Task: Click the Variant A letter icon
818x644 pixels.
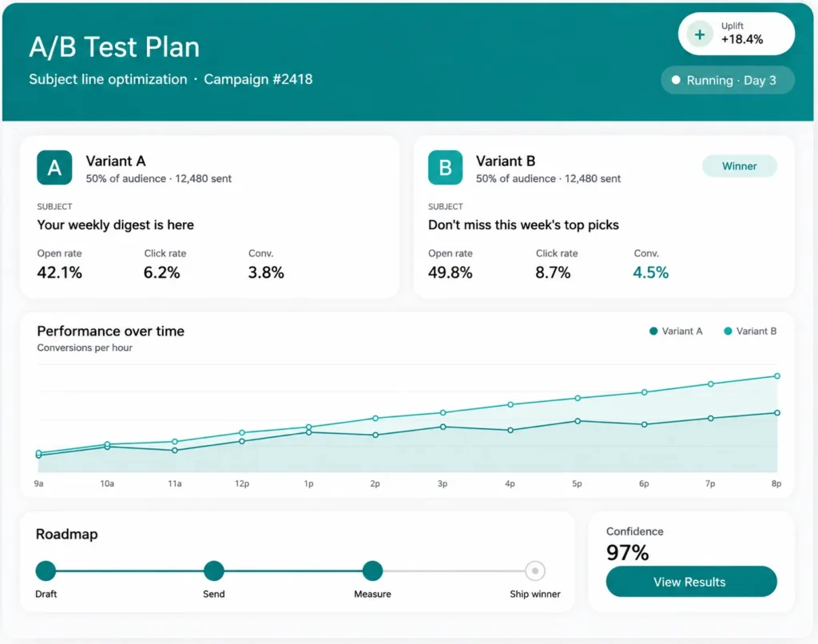Action: [54, 168]
